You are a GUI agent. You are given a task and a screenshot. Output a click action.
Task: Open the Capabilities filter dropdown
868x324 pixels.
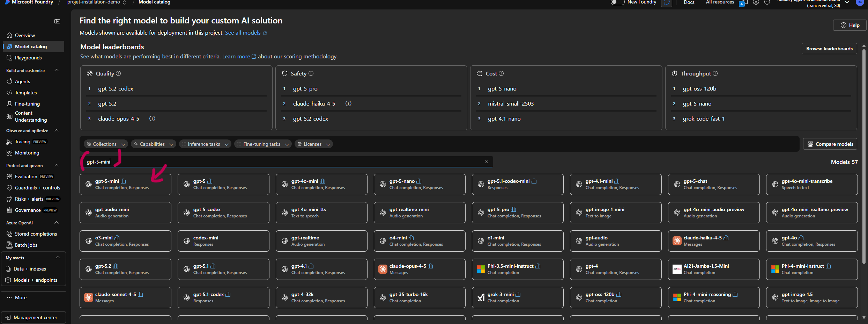pyautogui.click(x=153, y=144)
